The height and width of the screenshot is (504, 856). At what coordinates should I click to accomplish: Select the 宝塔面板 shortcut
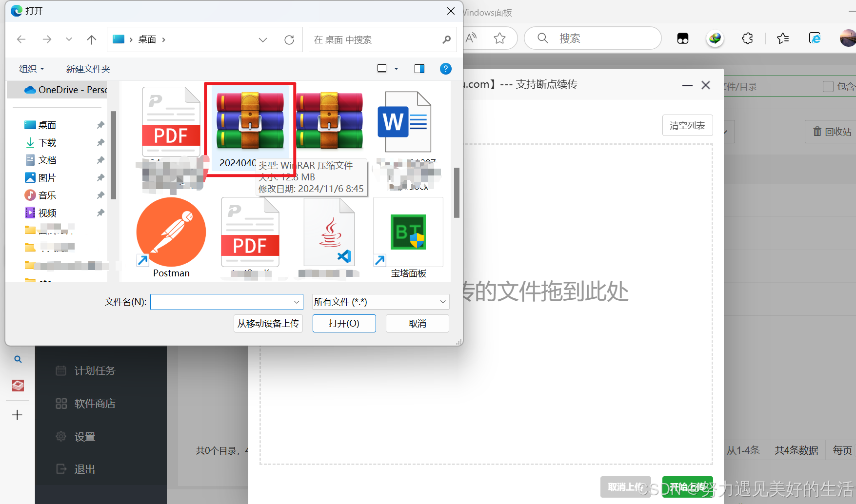pyautogui.click(x=408, y=238)
